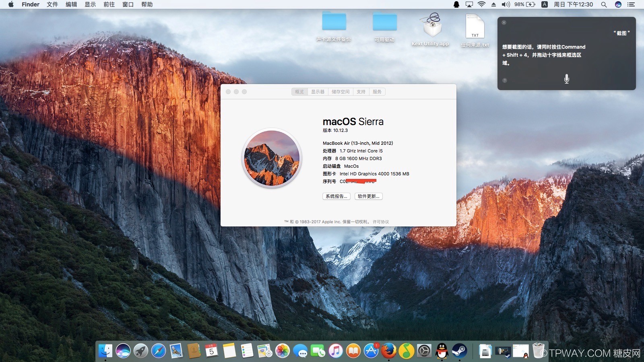Open Safari compass icon in Dock
Screen dimensions: 644x362
(x=159, y=351)
